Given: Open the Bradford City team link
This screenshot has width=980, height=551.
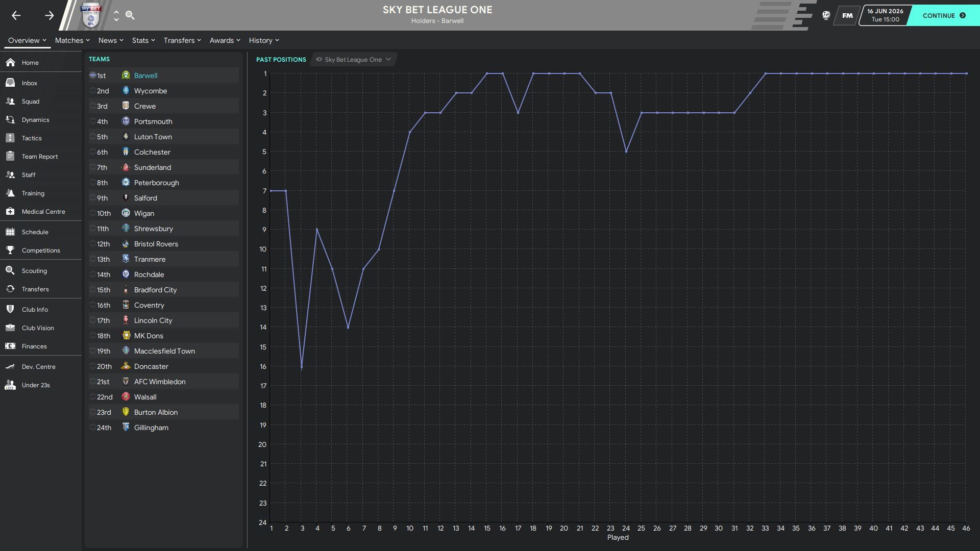Looking at the screenshot, I should 155,290.
